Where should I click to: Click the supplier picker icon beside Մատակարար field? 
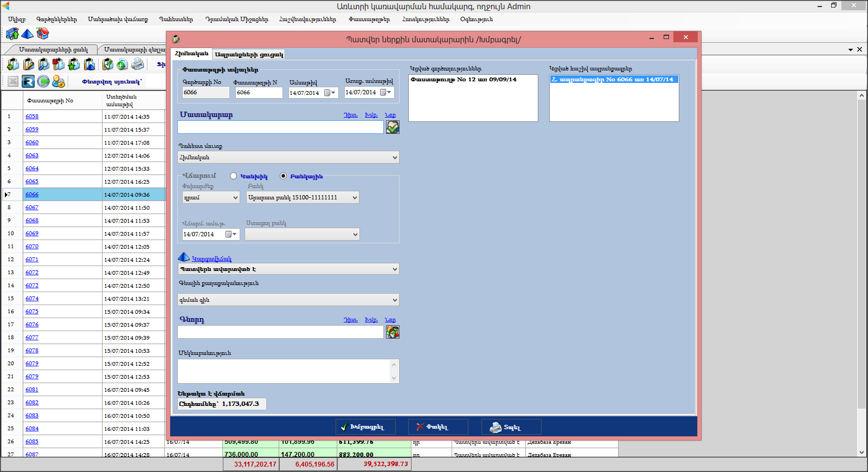pos(393,127)
